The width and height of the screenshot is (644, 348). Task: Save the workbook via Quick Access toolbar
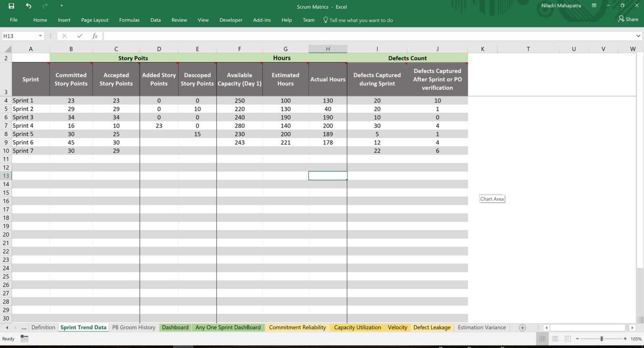[x=12, y=6]
